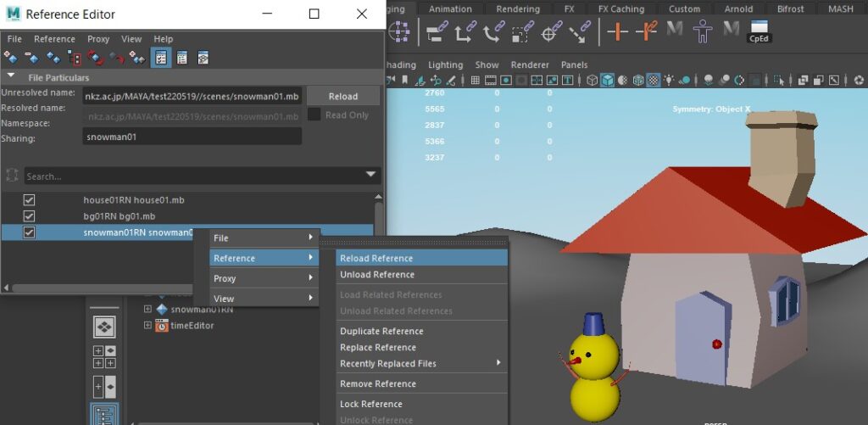Toggle the Read Only checkbox
Viewport: 868px width, 425px height.
314,115
